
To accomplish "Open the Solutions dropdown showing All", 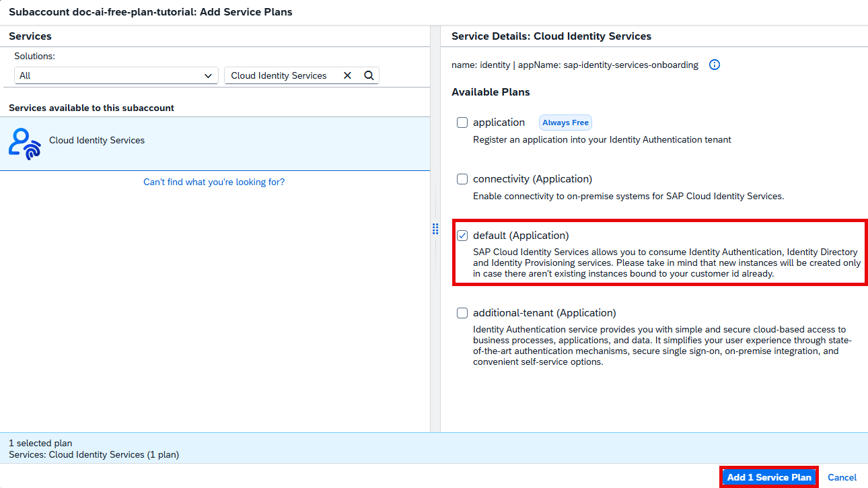I will click(x=116, y=75).
